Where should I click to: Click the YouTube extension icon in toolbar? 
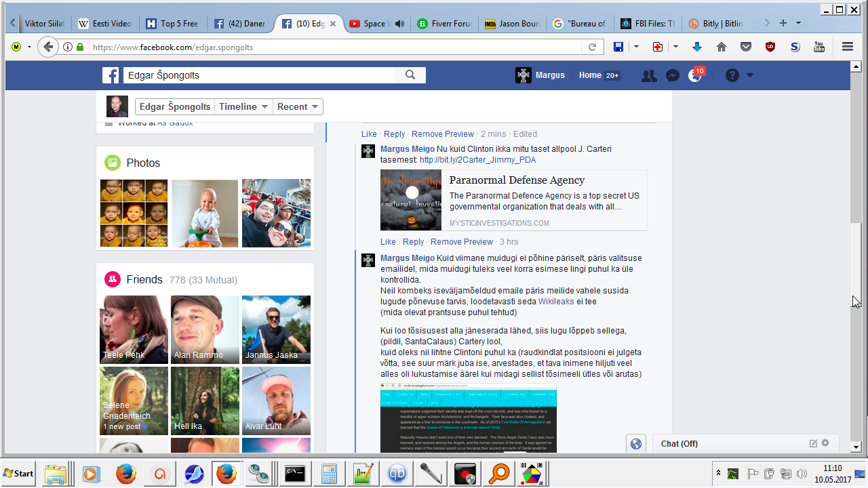pos(819,47)
